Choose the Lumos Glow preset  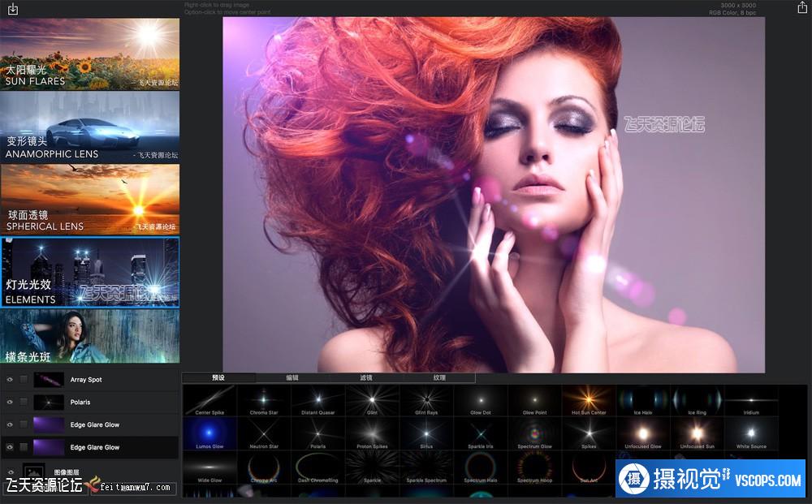coord(209,433)
